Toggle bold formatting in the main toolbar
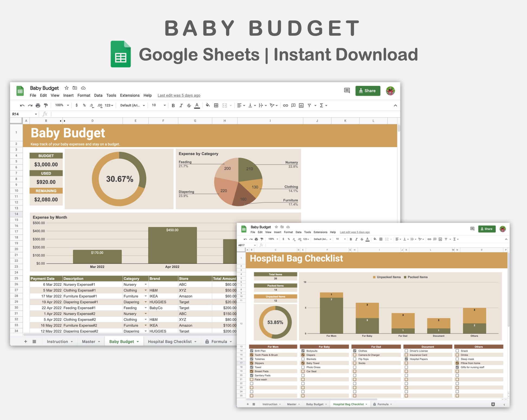The width and height of the screenshot is (527, 420). pos(173,105)
